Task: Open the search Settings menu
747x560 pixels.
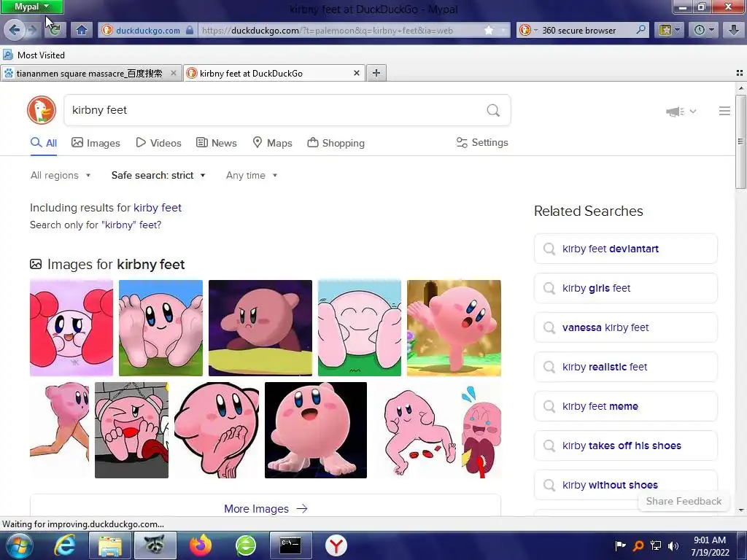Action: tap(482, 142)
